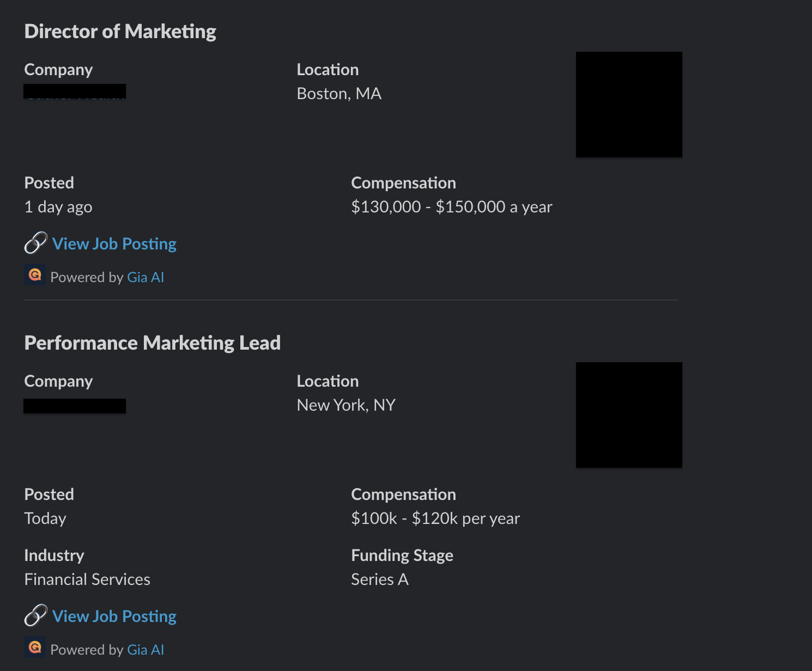
Task: Follow the Gia AI link under Director of Marketing
Action: (x=146, y=277)
